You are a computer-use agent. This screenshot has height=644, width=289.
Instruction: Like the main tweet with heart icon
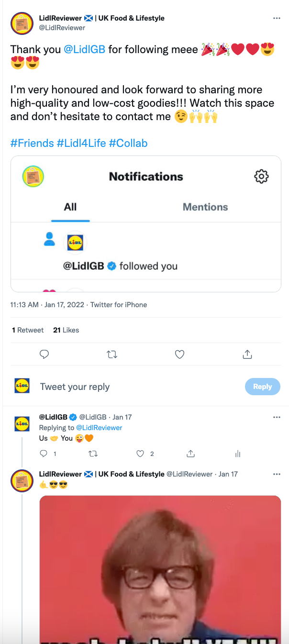click(x=179, y=355)
